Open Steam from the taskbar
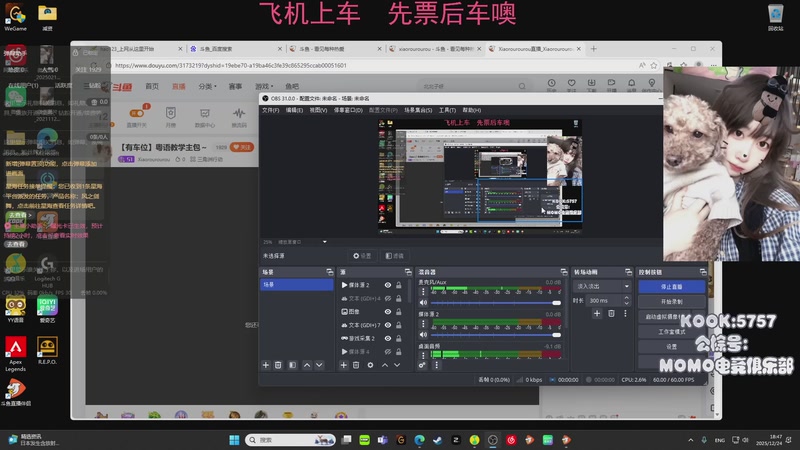 click(437, 440)
